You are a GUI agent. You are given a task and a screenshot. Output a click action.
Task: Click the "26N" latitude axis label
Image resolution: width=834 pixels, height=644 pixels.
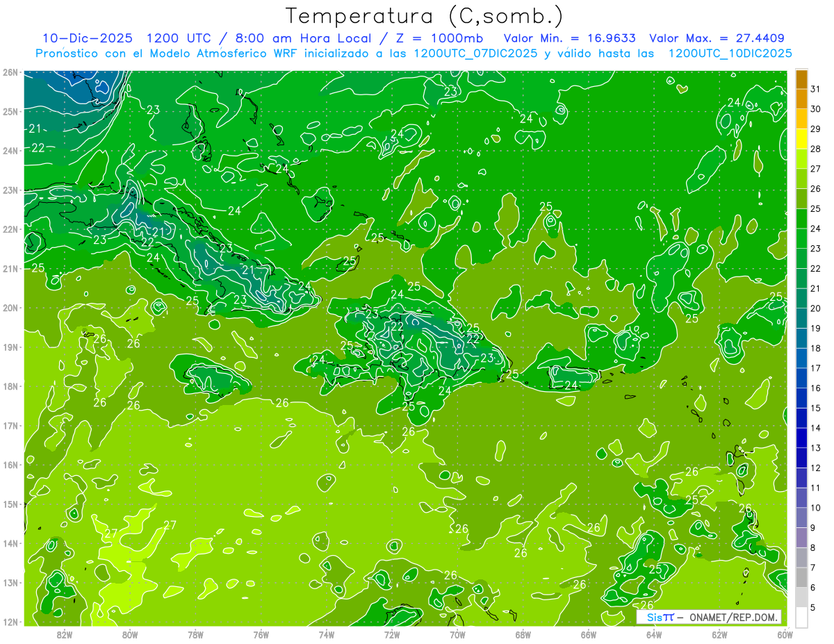pos(10,72)
